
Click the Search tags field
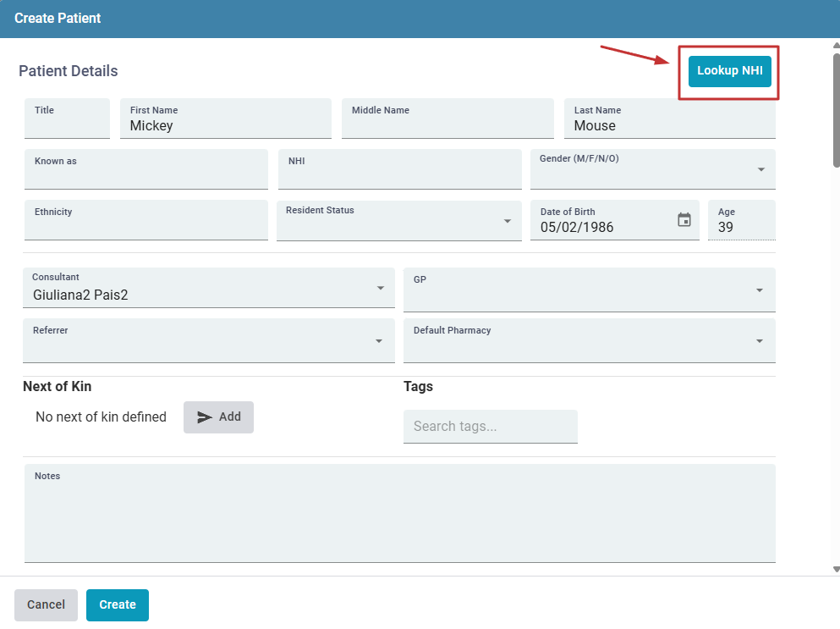tap(490, 426)
